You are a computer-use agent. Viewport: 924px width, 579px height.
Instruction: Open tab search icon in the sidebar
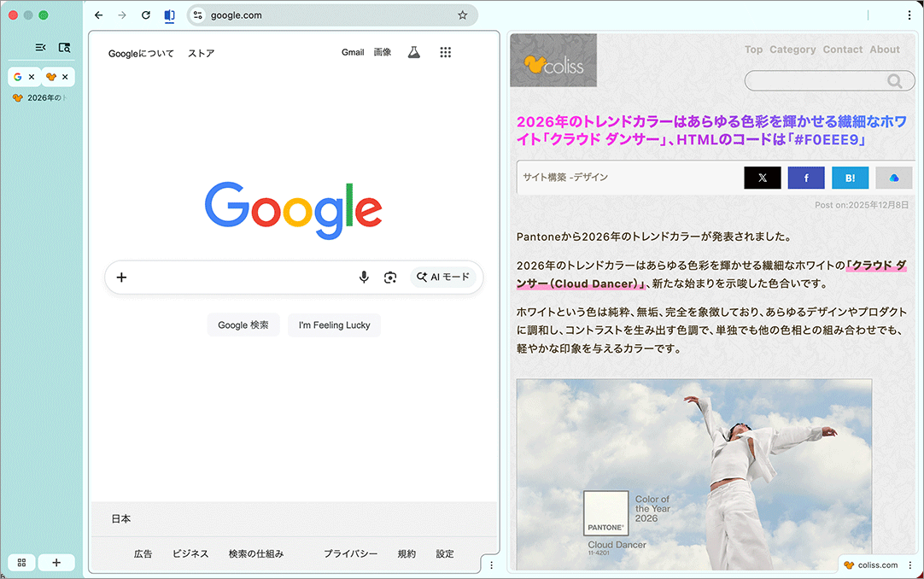(x=64, y=47)
